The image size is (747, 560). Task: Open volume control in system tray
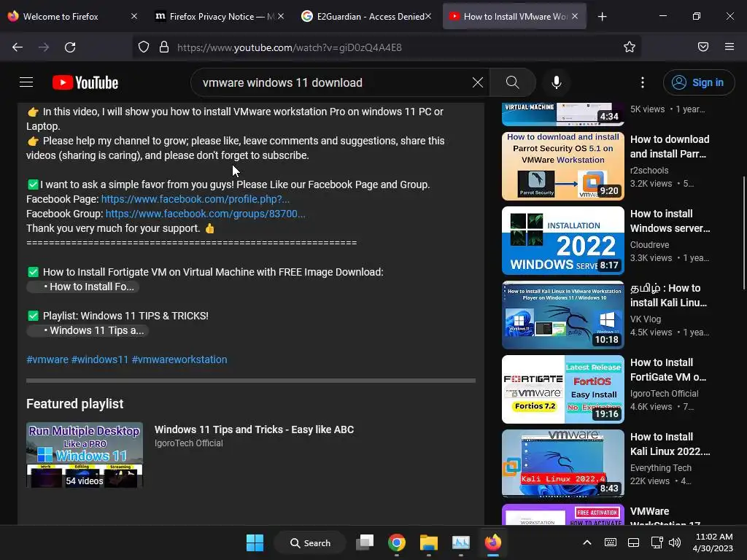coord(675,542)
